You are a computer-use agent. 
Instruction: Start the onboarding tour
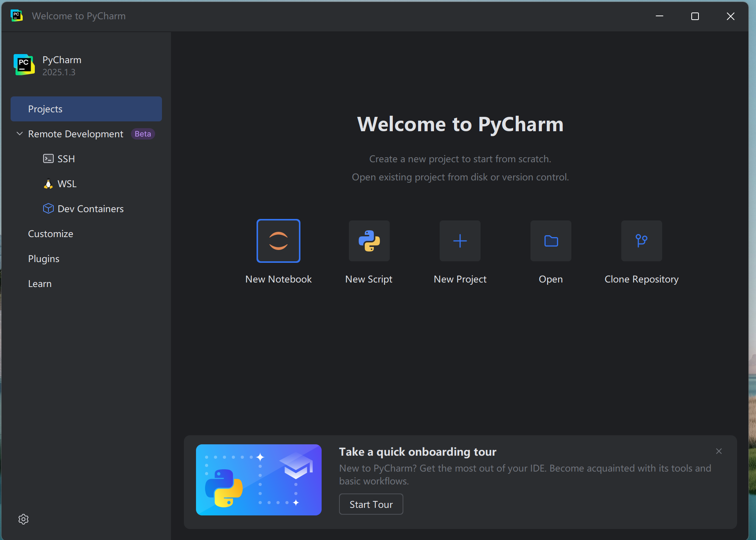tap(370, 504)
